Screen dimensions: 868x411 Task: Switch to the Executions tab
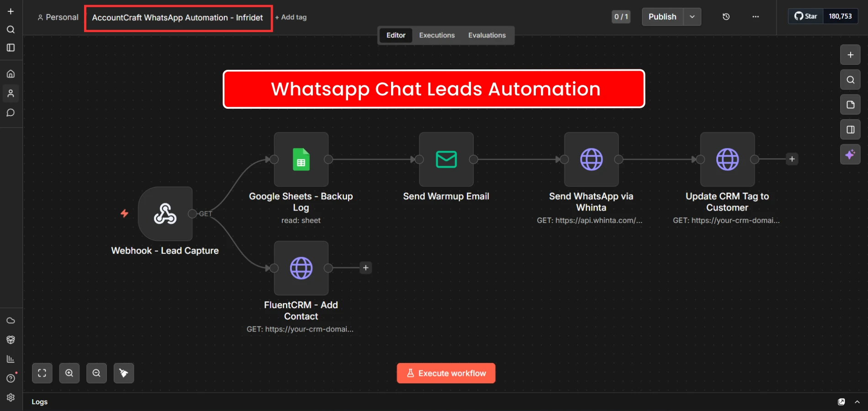coord(437,35)
